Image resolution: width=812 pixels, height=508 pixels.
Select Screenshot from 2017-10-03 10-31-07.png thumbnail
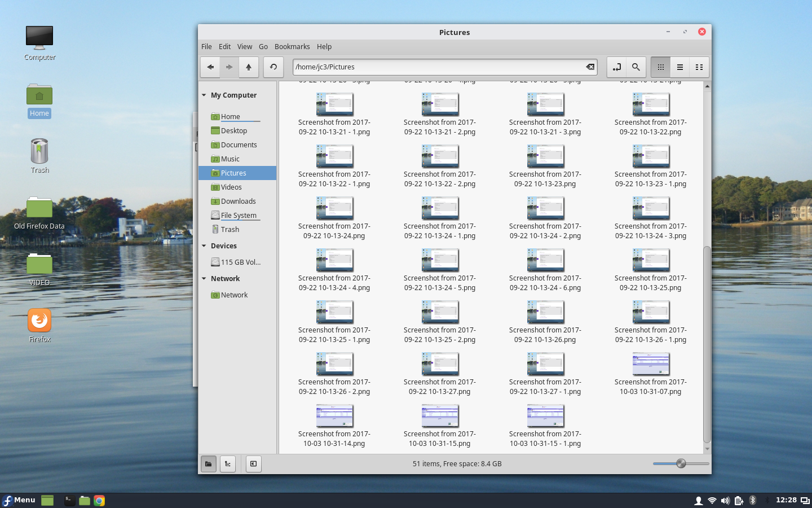(x=651, y=364)
